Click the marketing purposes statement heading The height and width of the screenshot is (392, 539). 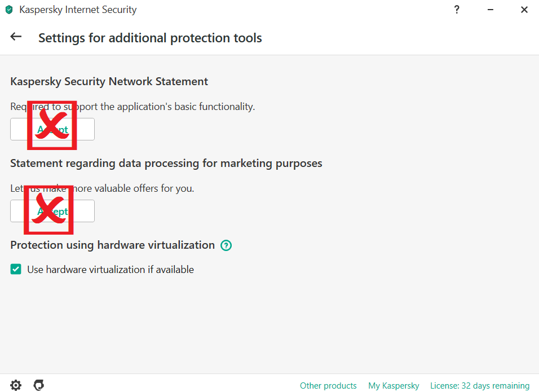[x=166, y=163]
